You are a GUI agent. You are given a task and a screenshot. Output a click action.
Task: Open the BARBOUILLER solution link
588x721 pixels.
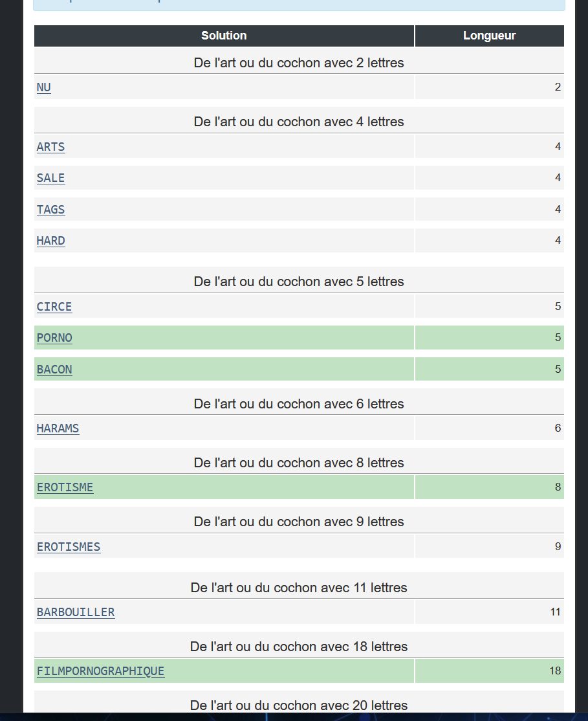76,612
